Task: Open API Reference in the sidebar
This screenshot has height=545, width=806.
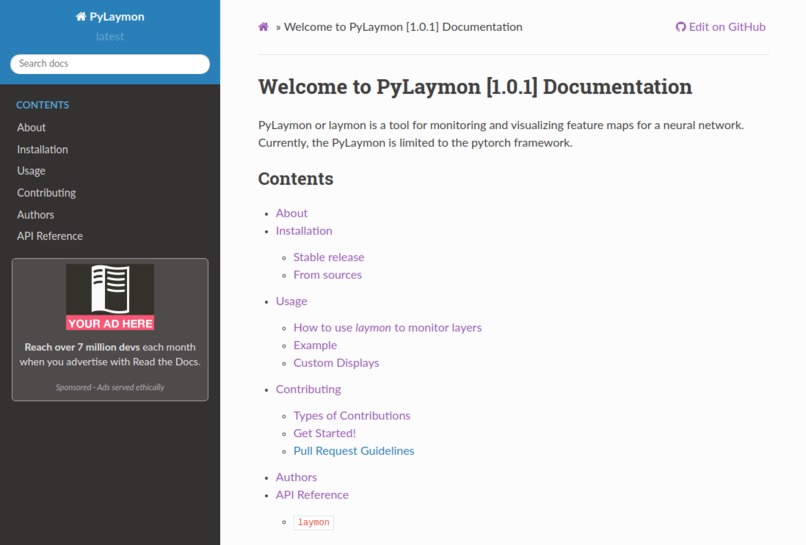Action: point(50,236)
